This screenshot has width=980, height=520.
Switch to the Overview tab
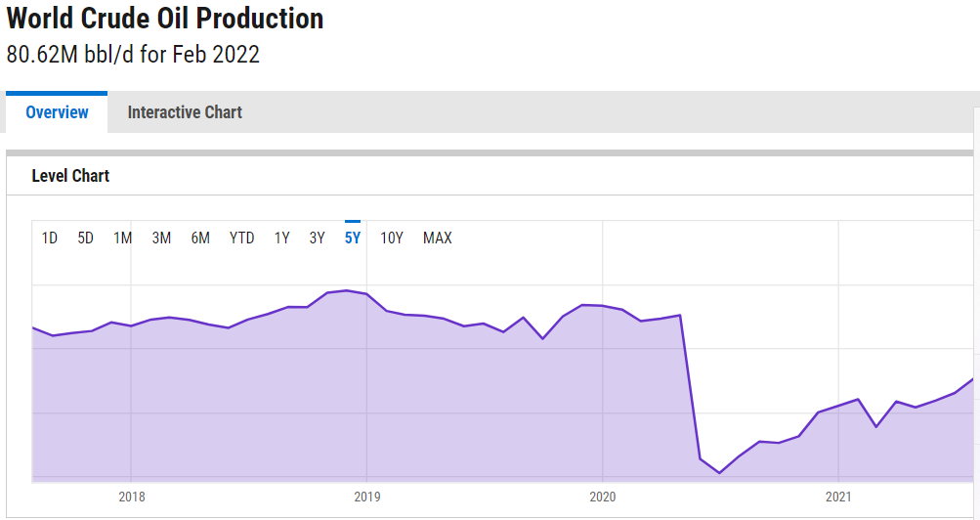coord(57,112)
